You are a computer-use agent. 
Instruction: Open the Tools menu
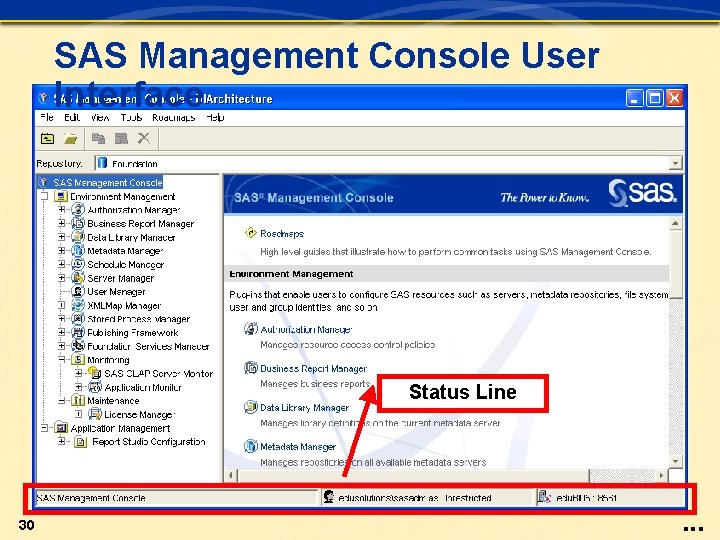[x=131, y=118]
